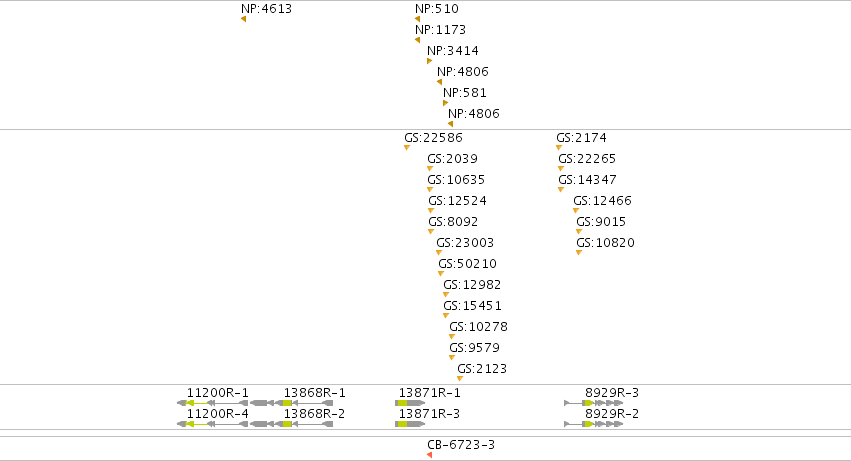This screenshot has height=461, width=851.
Task: Click the 8929R-3 name label
Action: (x=612, y=393)
